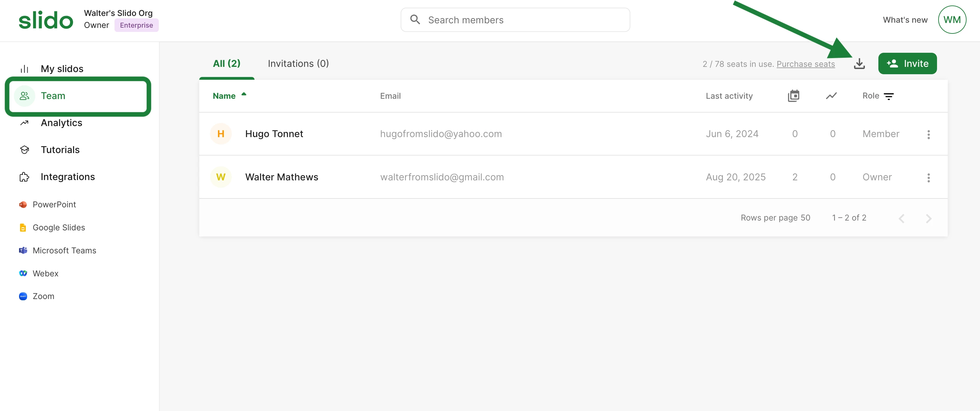Switch to the Invitations (0) tab
This screenshot has width=980, height=411.
click(x=298, y=63)
